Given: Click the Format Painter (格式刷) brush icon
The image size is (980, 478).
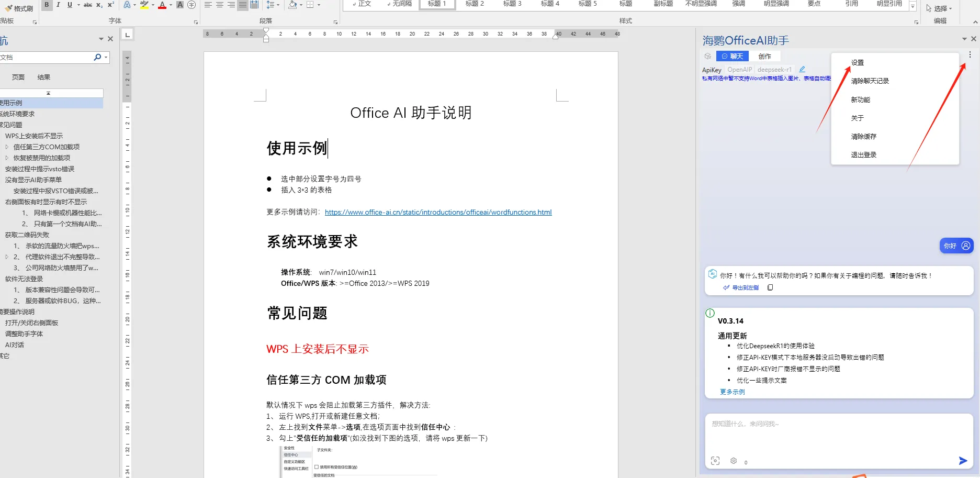Looking at the screenshot, I should (8, 8).
